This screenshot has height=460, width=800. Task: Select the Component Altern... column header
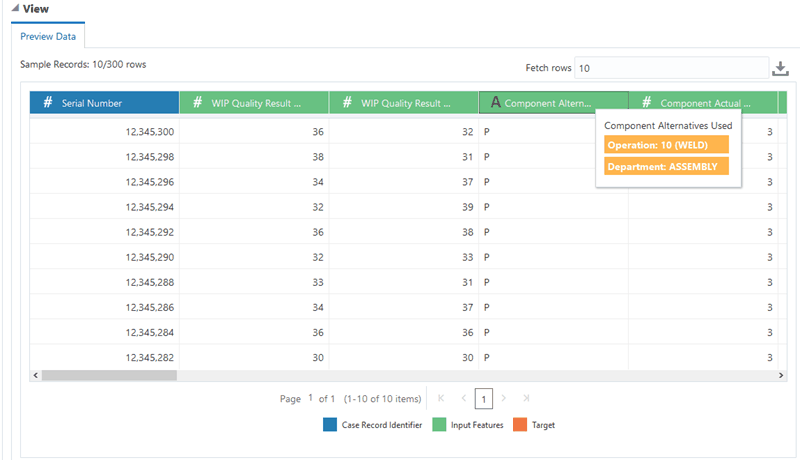tap(554, 103)
